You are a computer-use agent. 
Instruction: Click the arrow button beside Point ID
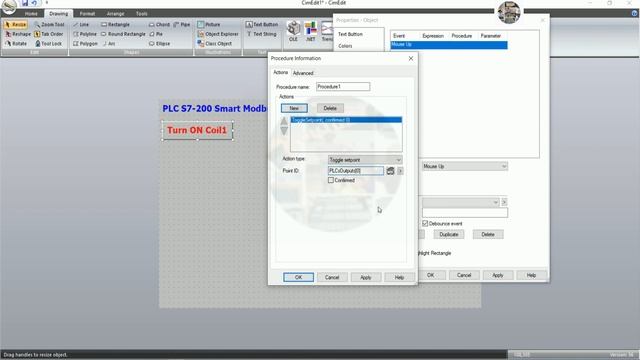(x=400, y=171)
